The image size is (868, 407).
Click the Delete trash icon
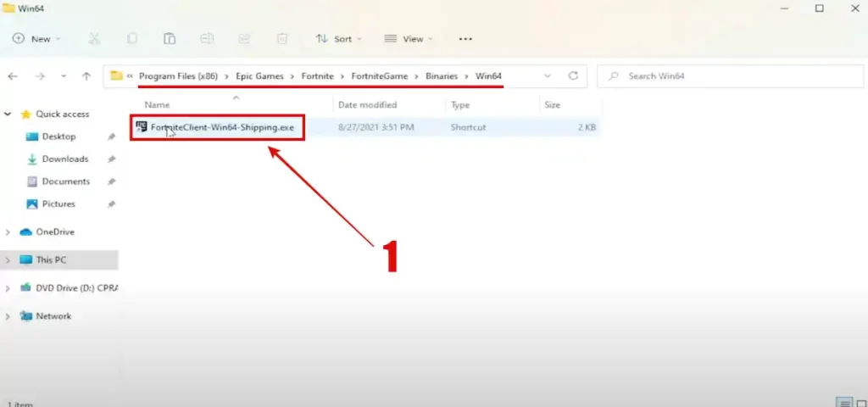click(281, 39)
